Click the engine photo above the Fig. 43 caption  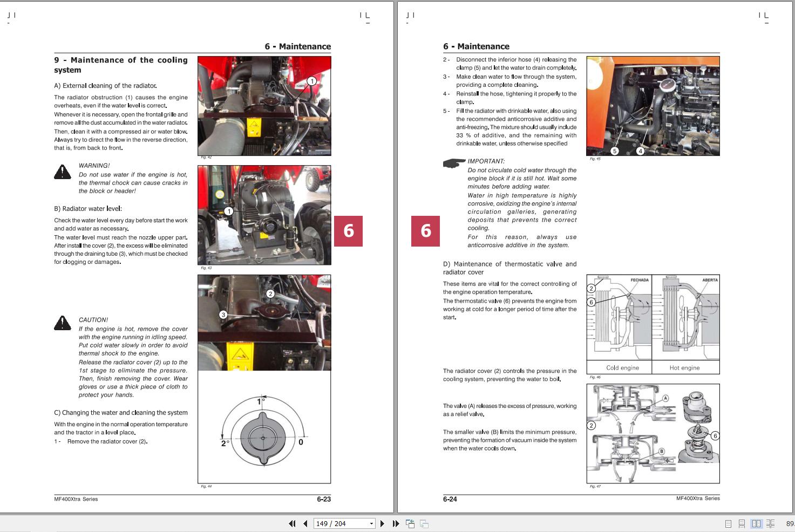[x=264, y=215]
